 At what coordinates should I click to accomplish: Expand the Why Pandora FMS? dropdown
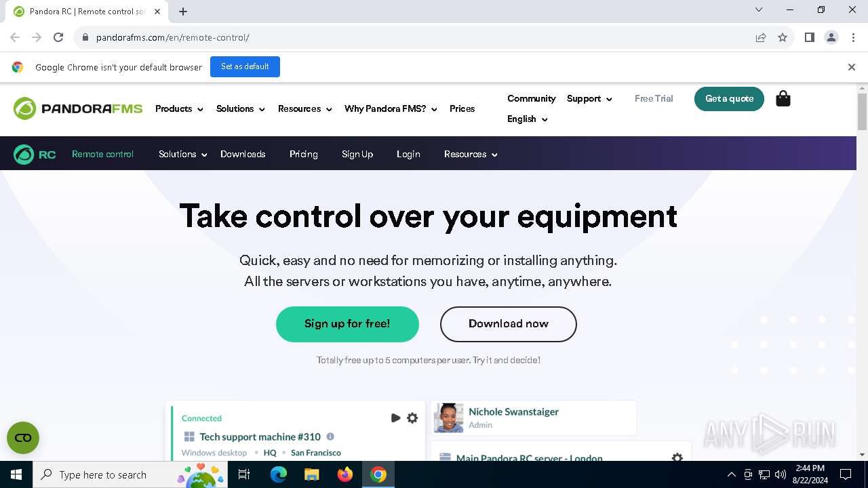[391, 108]
